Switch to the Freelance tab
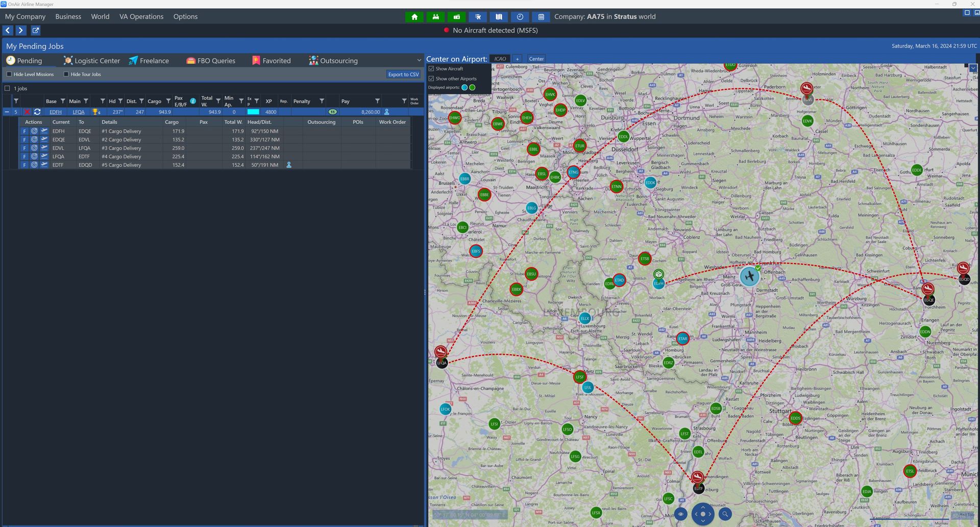 pos(149,61)
